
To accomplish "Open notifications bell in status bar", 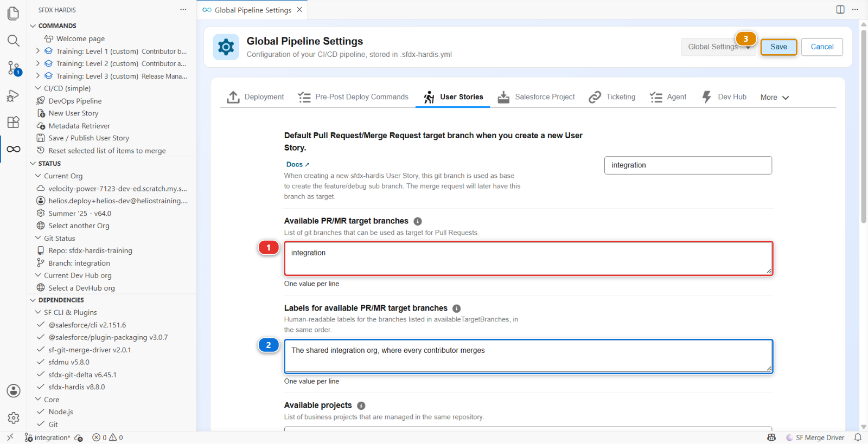I will click(x=858, y=437).
